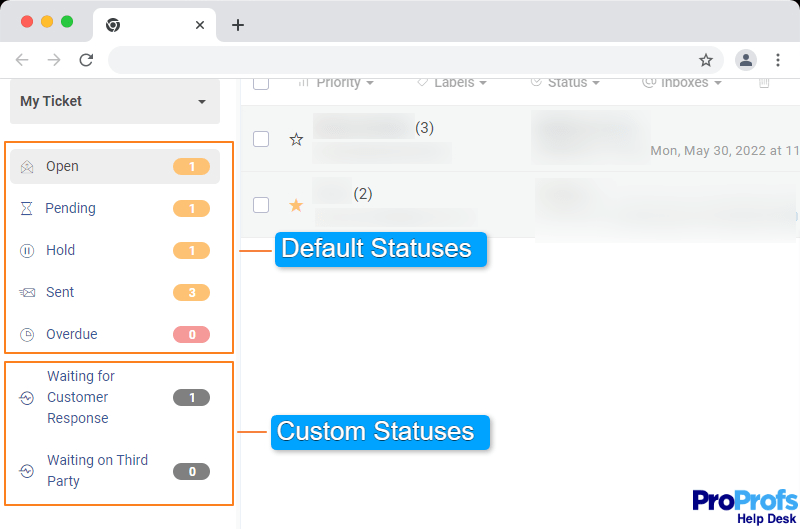
Task: Open Waiting for Customer Response status
Action: (x=115, y=397)
